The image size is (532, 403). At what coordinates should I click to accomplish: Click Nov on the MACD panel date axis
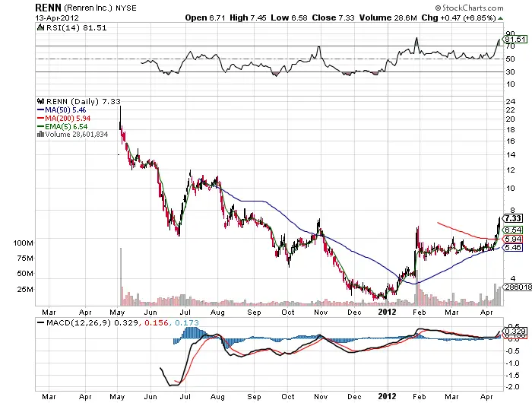321,397
